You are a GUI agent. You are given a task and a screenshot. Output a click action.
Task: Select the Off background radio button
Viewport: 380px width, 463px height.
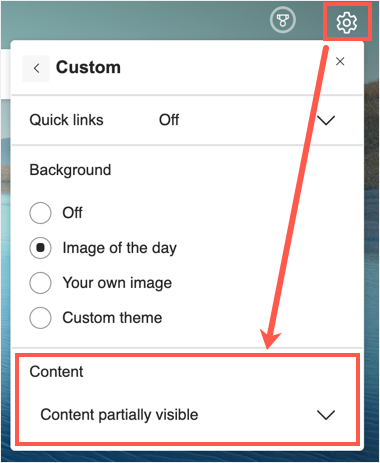coord(40,213)
